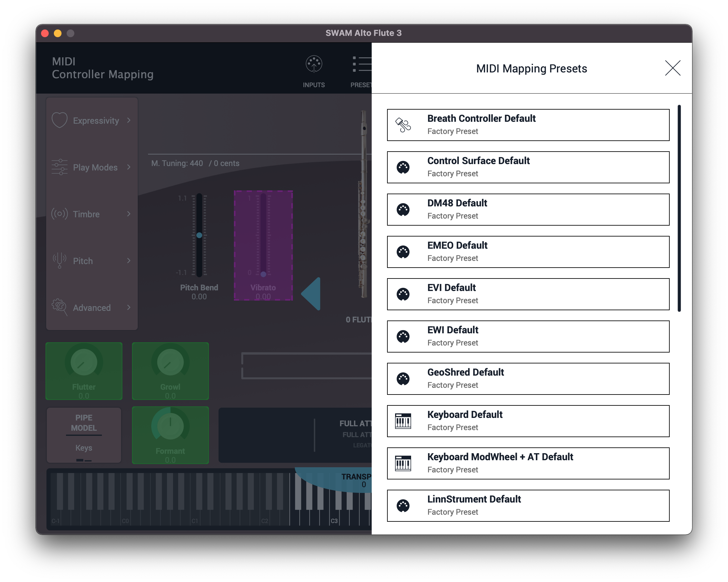Click the Play Modes sliders icon
Screen dimensions: 728x582
59,167
